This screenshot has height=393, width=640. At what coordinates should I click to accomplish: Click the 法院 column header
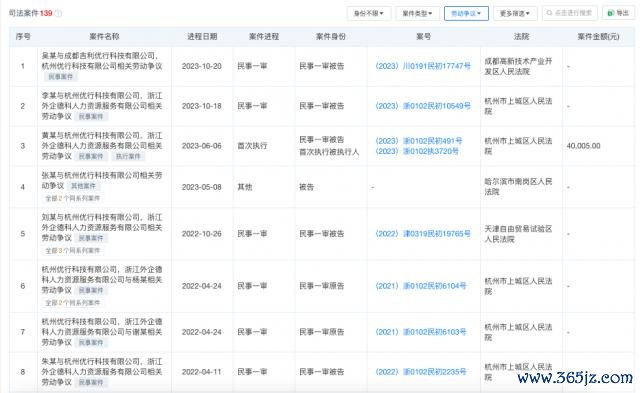(x=521, y=36)
